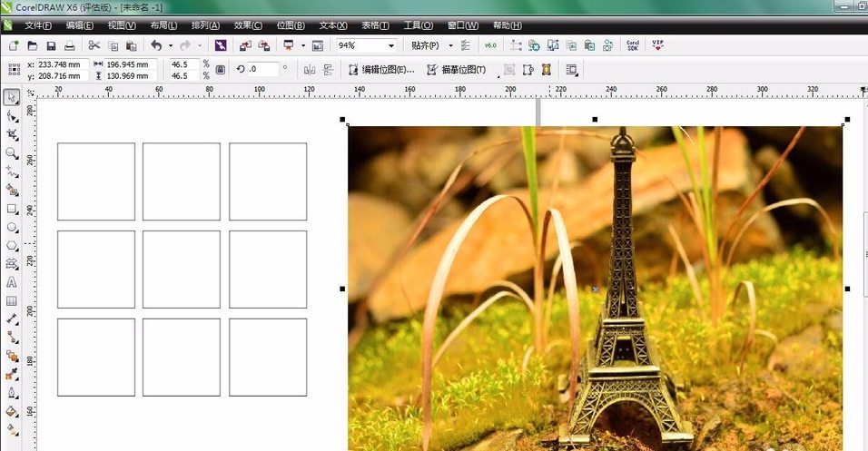Select the Zoom magnifier tool

(12, 153)
